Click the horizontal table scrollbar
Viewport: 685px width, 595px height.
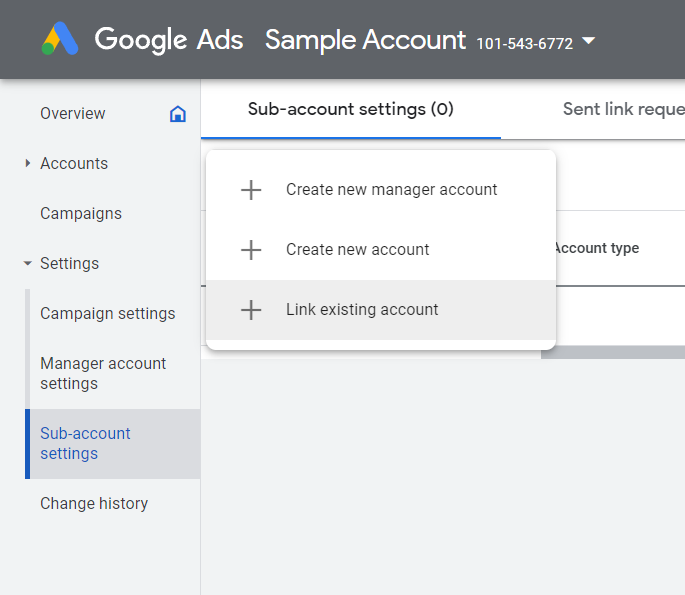coord(613,352)
